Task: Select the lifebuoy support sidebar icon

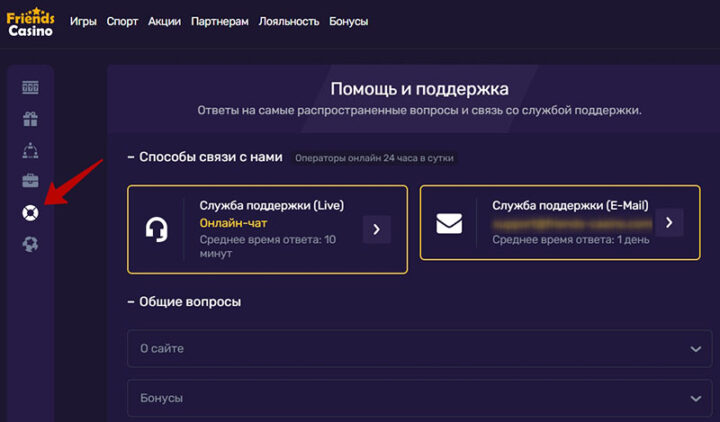Action: pyautogui.click(x=30, y=213)
